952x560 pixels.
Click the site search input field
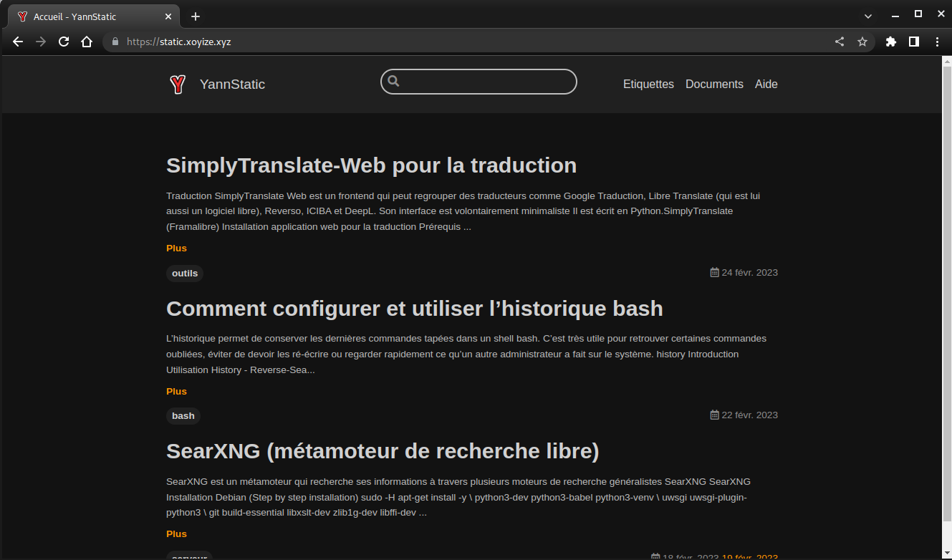point(487,82)
